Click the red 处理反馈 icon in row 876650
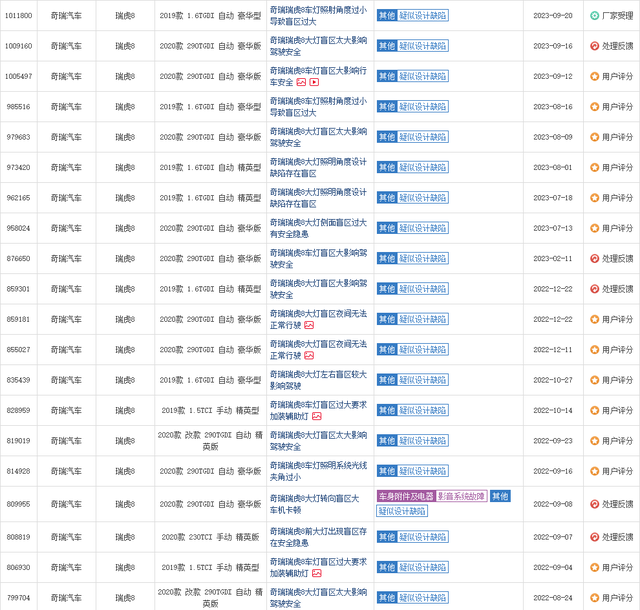 coord(595,258)
